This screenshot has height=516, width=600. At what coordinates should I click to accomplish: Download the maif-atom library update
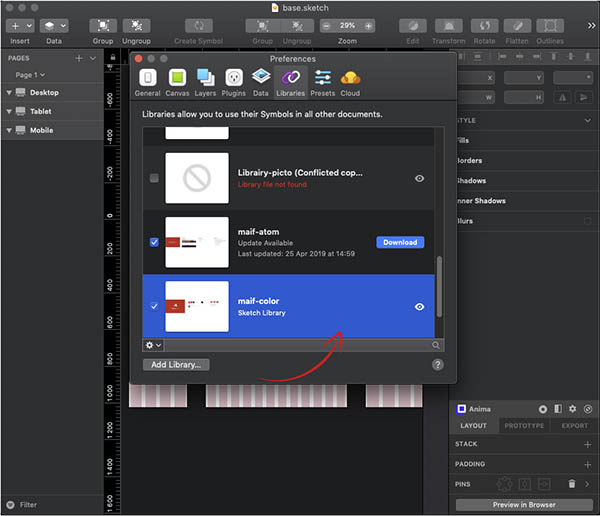pyautogui.click(x=400, y=242)
